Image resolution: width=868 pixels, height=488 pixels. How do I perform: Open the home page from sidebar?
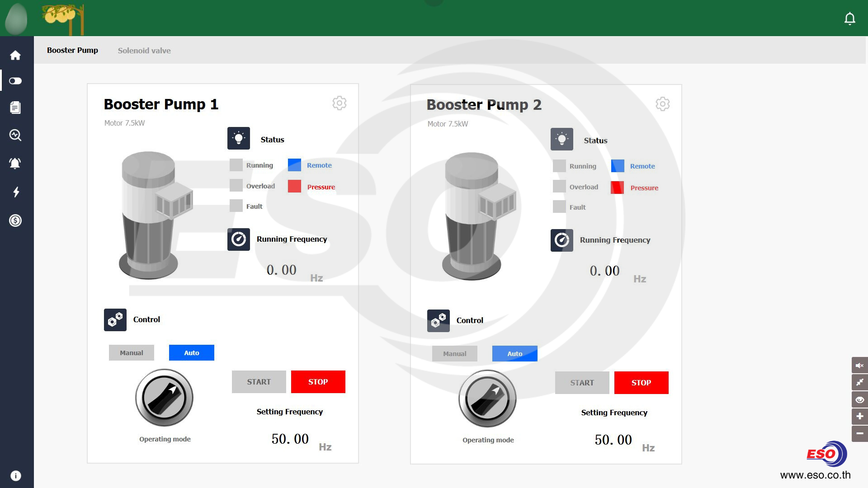15,55
